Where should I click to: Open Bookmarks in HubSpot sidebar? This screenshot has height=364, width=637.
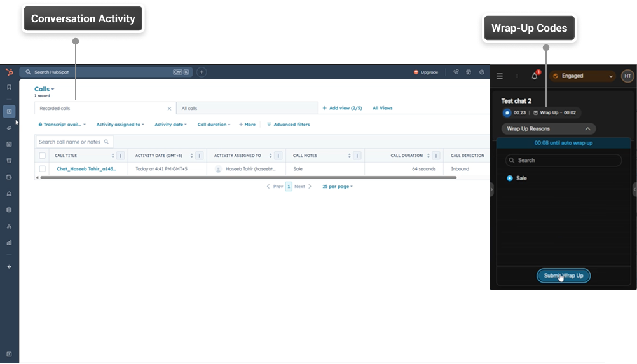coord(9,87)
